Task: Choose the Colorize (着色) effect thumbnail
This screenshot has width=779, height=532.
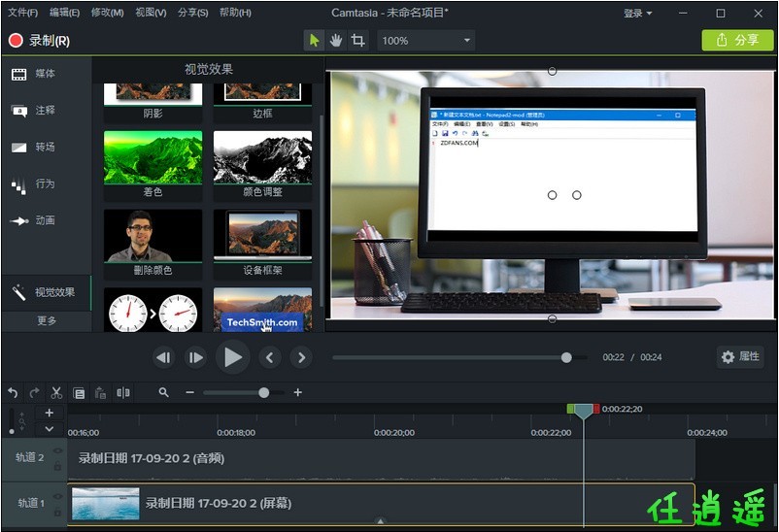Action: click(153, 157)
